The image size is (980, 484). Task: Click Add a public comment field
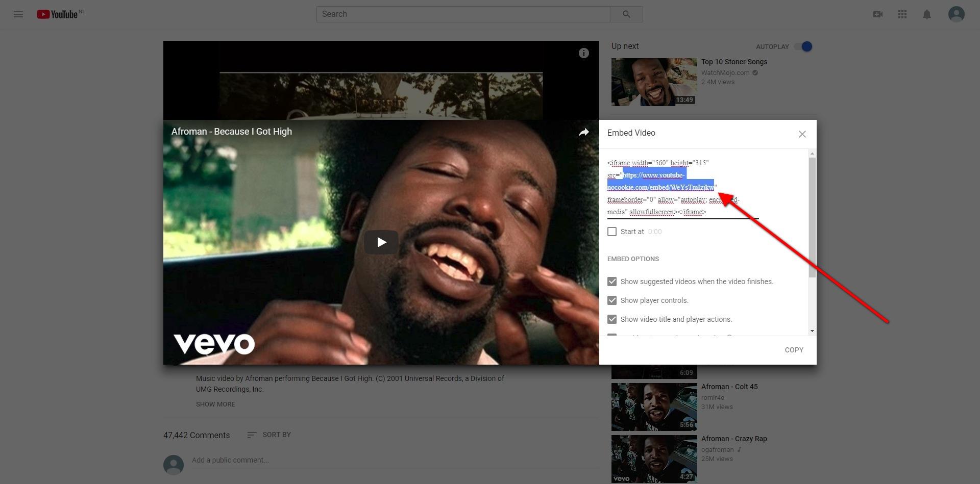coord(396,460)
